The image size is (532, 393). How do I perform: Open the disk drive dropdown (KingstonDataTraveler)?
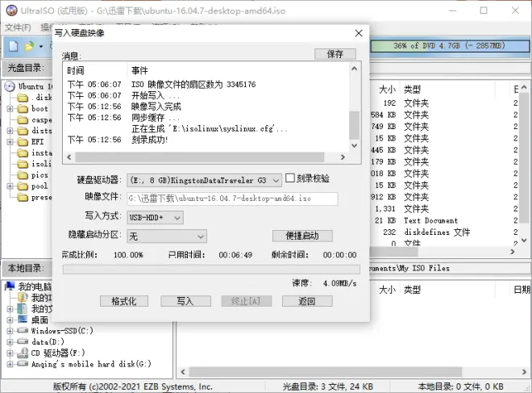(204, 181)
